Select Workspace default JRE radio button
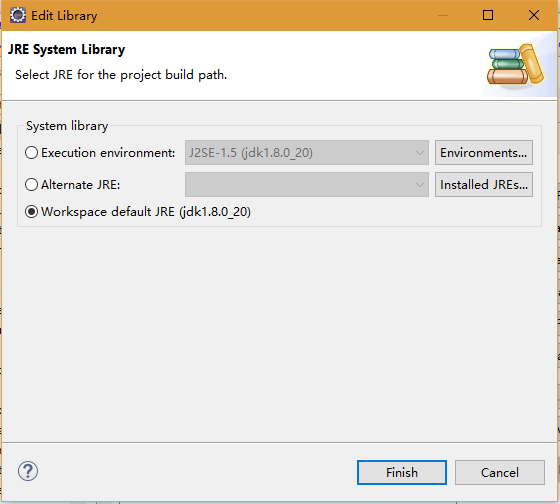Screen dimensions: 560x504 pyautogui.click(x=31, y=212)
